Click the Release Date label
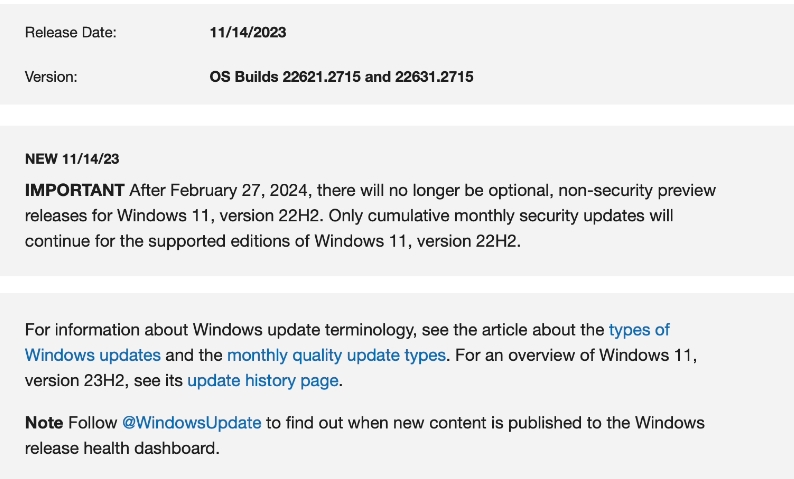This screenshot has width=794, height=479. coord(70,32)
